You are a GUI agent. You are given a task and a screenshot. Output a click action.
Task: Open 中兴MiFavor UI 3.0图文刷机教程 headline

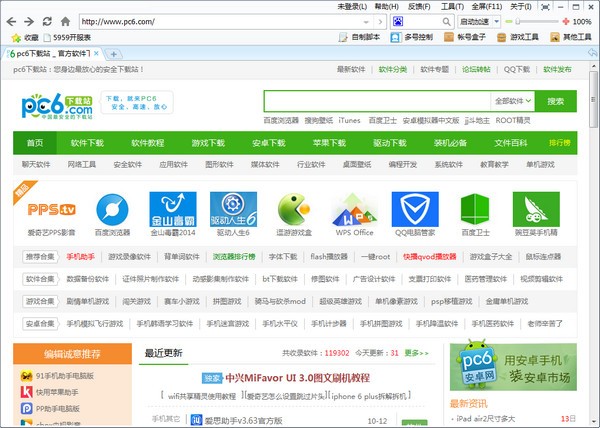297,378
